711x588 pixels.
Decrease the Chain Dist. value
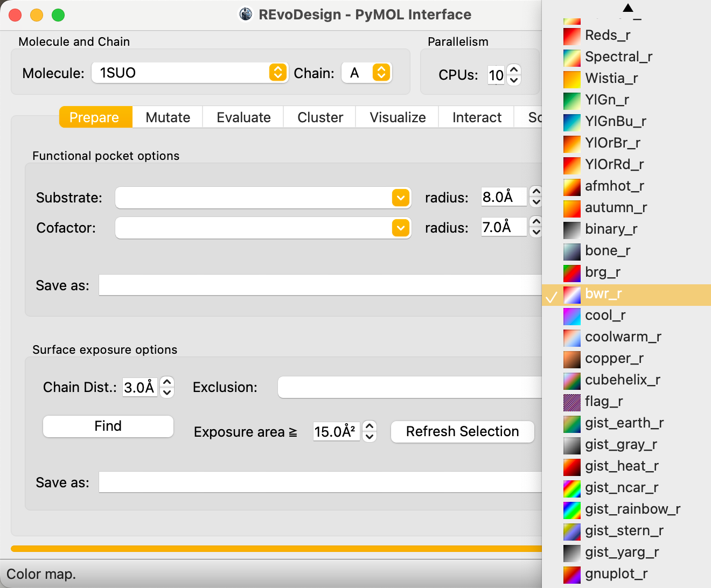pyautogui.click(x=167, y=393)
